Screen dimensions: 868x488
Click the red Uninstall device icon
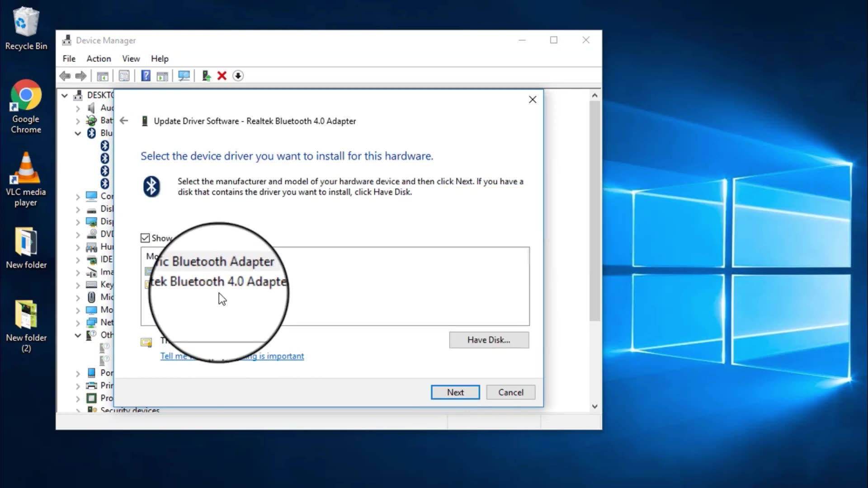[222, 75]
